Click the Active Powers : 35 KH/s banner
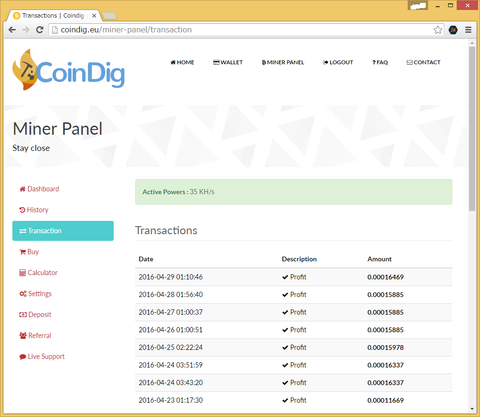This screenshot has height=417, width=480. (x=294, y=192)
